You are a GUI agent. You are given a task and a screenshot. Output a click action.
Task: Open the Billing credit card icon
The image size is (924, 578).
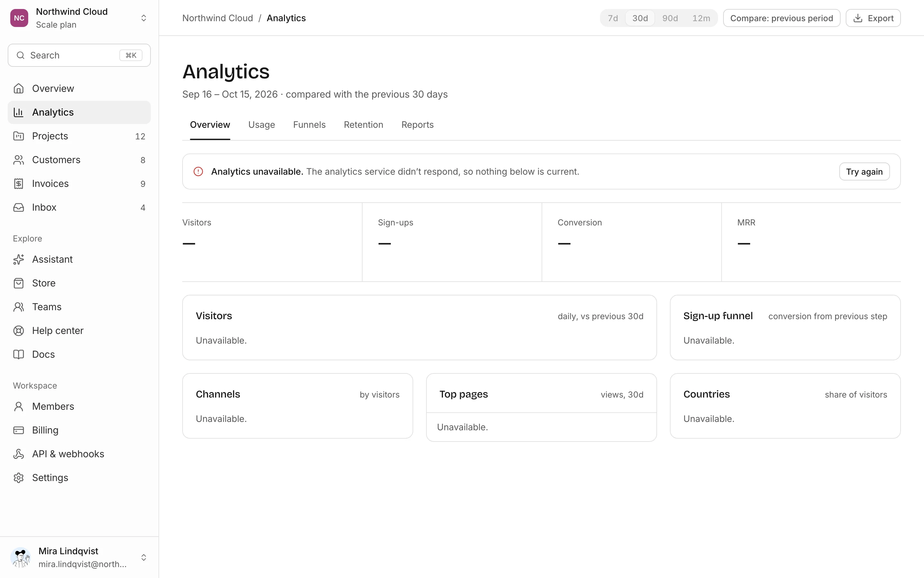point(18,430)
